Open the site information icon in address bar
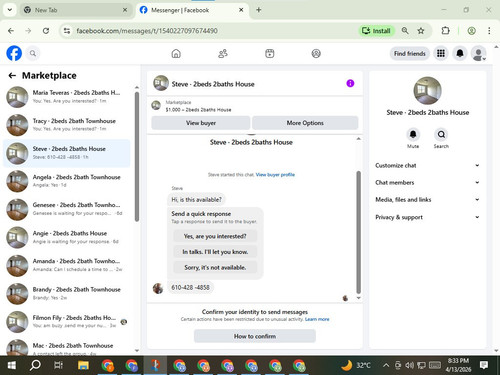Image resolution: width=500 pixels, height=375 pixels. [67, 31]
